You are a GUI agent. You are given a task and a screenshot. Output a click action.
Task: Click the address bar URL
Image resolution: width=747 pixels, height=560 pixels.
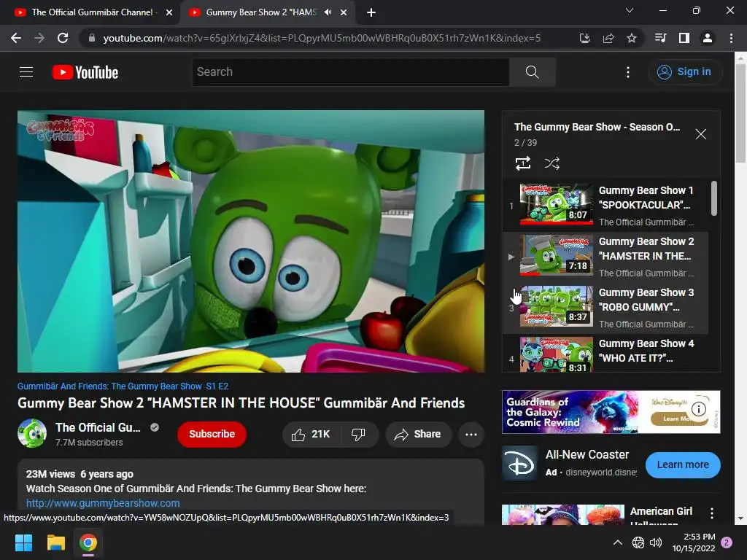(x=322, y=38)
